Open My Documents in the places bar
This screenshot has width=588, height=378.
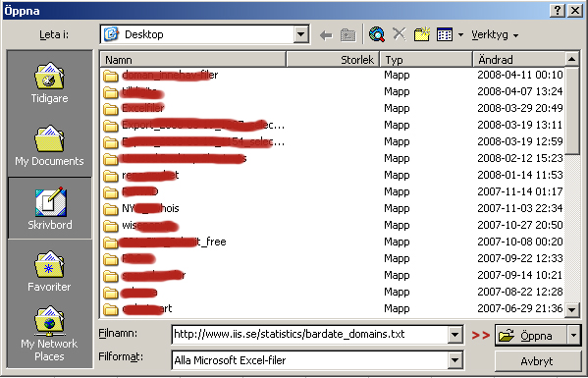tap(49, 146)
